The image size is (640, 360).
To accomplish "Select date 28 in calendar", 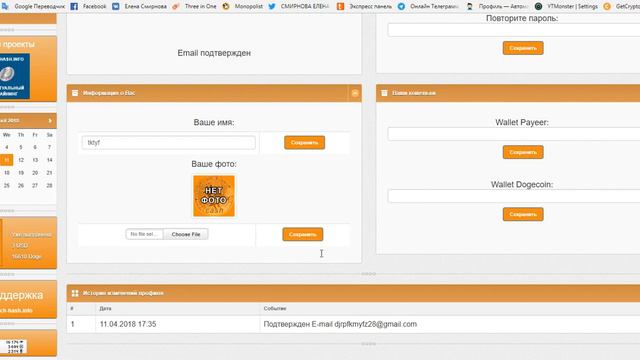I will (49, 185).
